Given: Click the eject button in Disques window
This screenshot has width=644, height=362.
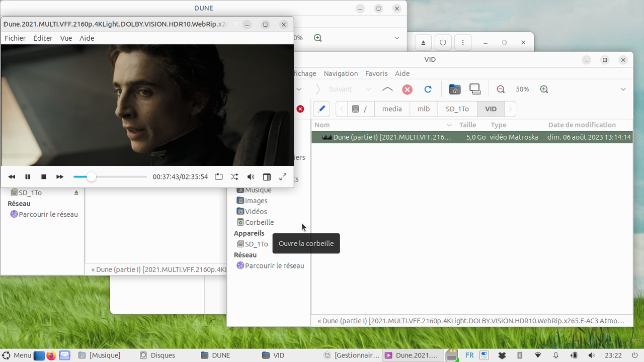Looking at the screenshot, I should pos(424,43).
